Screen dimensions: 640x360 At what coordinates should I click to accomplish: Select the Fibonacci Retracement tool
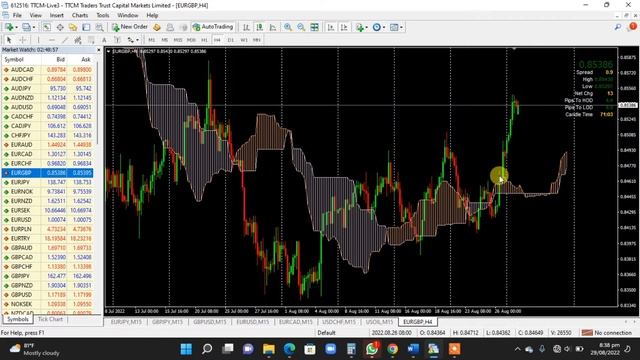click(x=91, y=40)
